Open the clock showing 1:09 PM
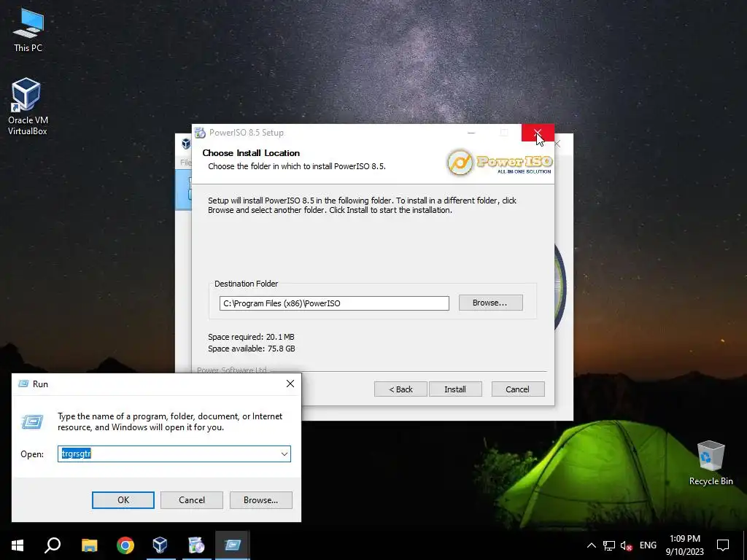 (684, 545)
